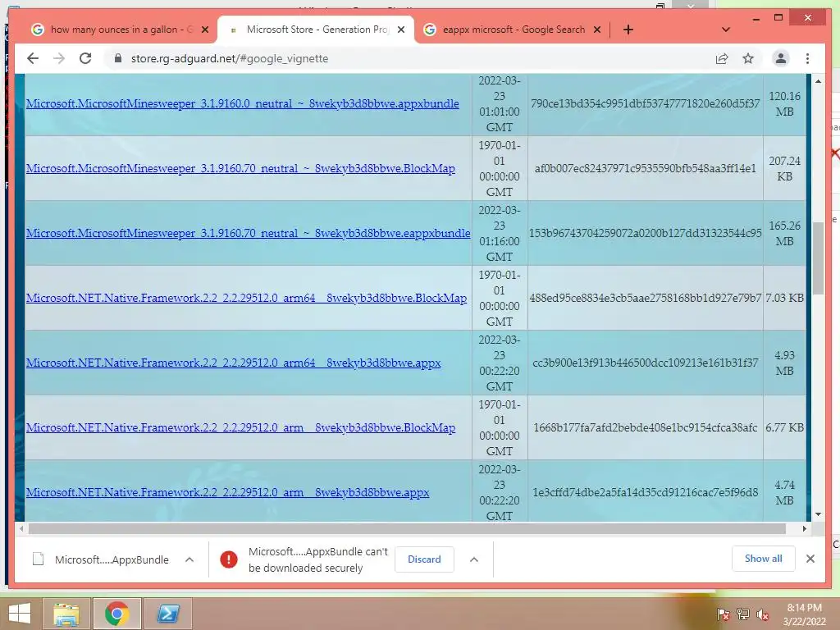Reload the current page
The width and height of the screenshot is (840, 630).
(85, 58)
